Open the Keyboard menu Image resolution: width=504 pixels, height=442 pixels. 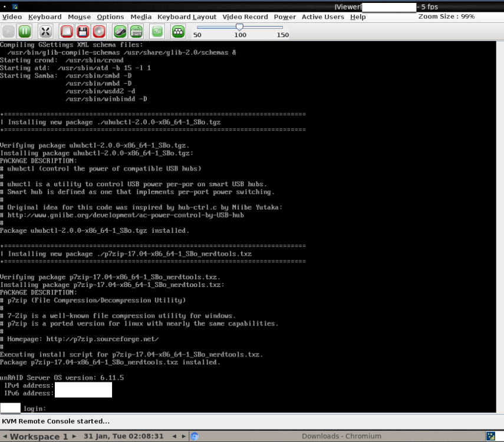45,17
